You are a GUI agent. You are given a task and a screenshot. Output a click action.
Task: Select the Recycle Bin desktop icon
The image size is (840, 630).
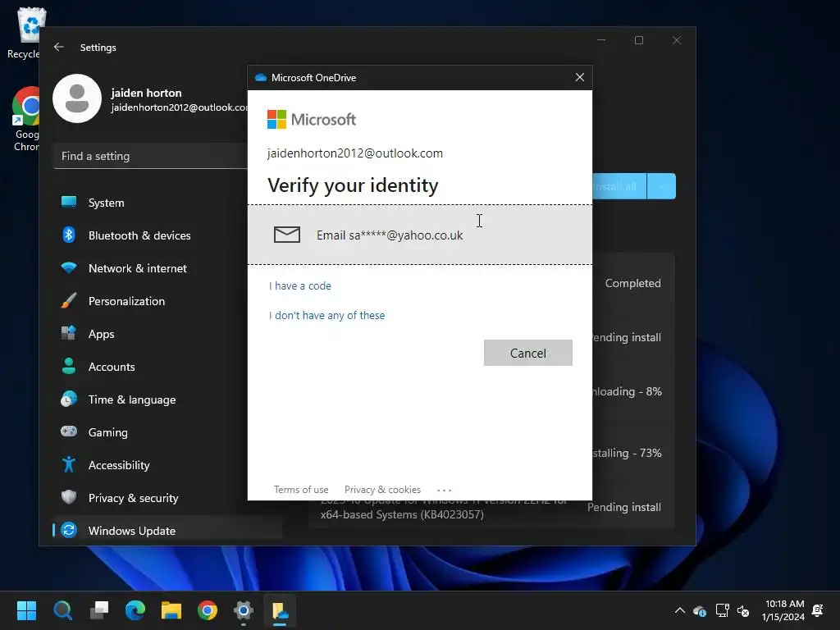[x=25, y=33]
